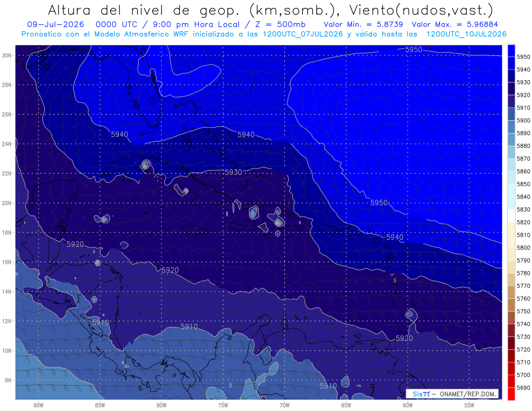Click the '16N' latitude axis label
Screen dimensions: 532x411
tap(6, 262)
